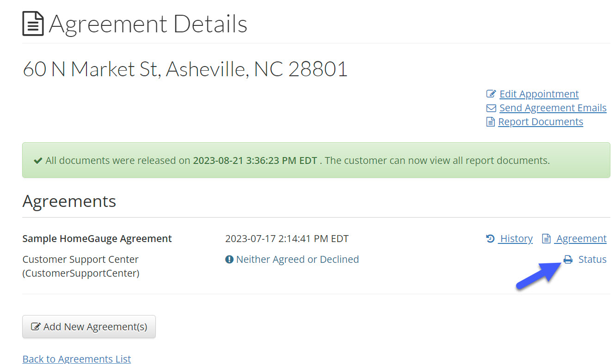Click the checkmark icon in the green banner
Screen dimensions: 615x364
(38, 161)
